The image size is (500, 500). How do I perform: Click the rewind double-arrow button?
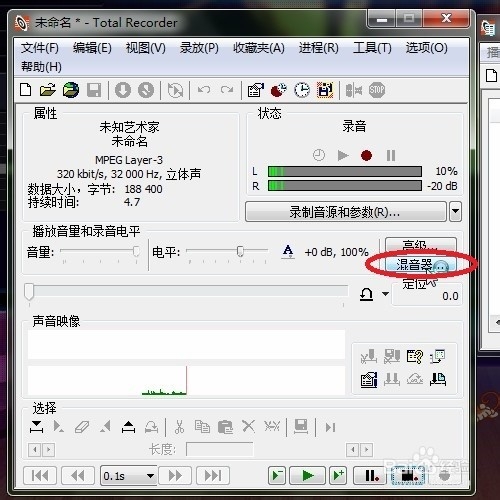tap(78, 475)
